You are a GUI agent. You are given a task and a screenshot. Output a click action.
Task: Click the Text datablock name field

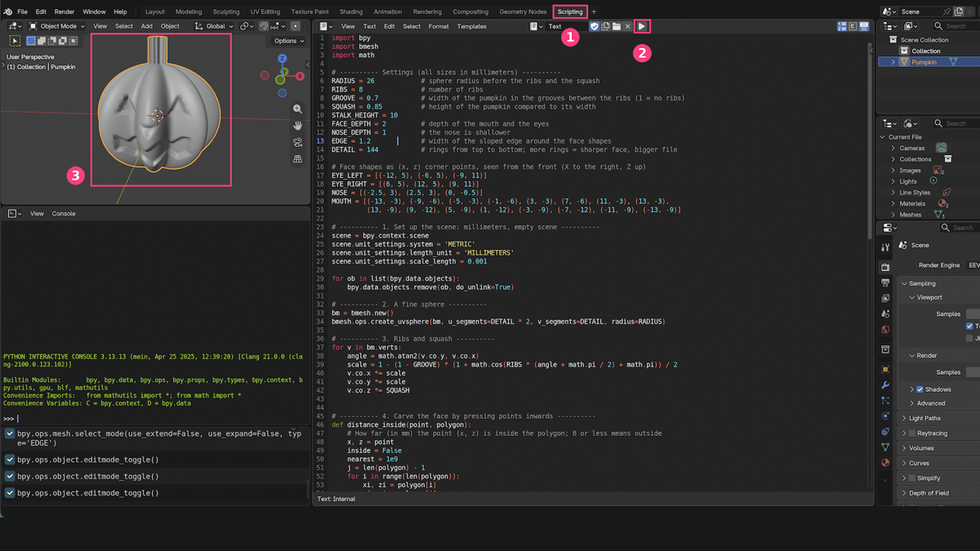click(566, 26)
